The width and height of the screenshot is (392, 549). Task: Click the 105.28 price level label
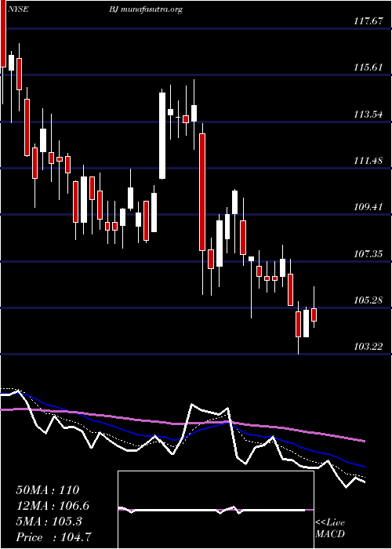(x=368, y=300)
